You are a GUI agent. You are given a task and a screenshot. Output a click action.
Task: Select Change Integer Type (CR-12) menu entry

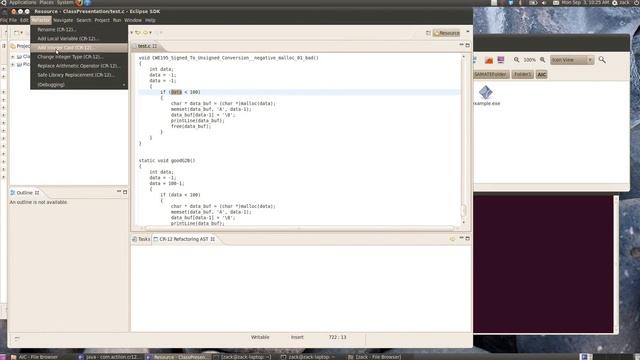[x=79, y=57]
